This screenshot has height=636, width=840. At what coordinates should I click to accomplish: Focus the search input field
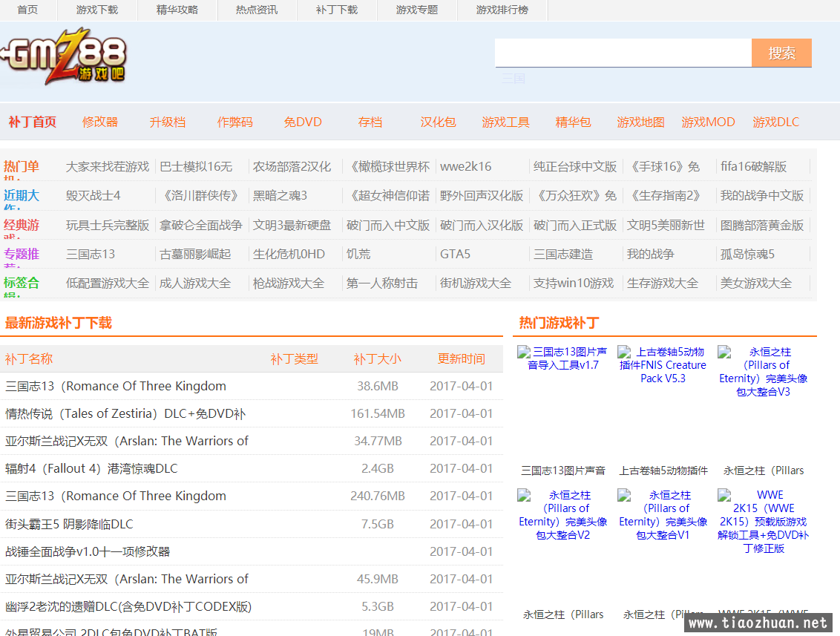623,53
